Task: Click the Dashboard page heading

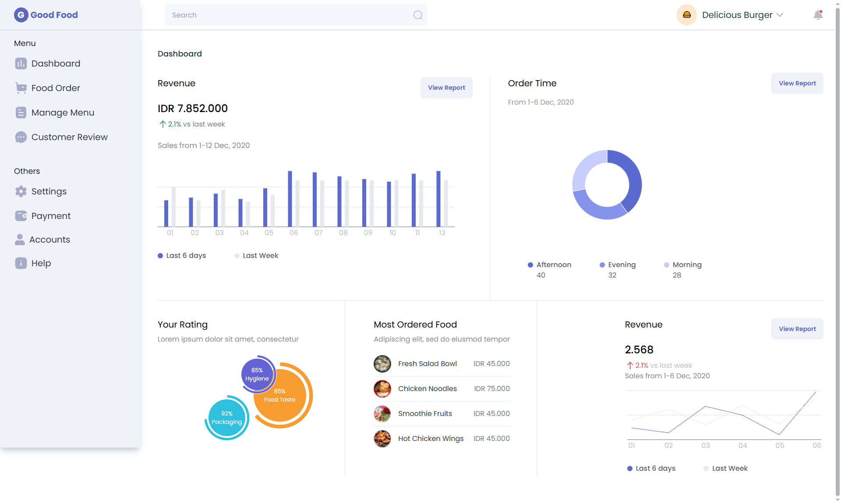Action: coord(180,54)
